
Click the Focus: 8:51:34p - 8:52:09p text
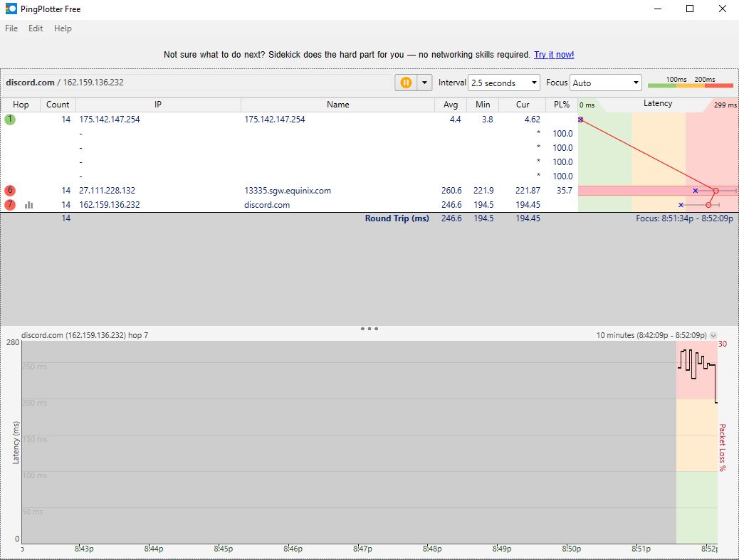(684, 218)
